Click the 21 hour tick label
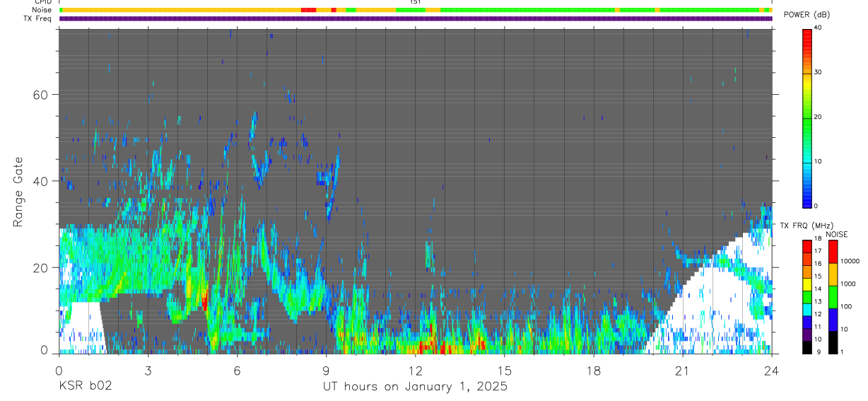Image resolution: width=868 pixels, height=401 pixels. [683, 370]
